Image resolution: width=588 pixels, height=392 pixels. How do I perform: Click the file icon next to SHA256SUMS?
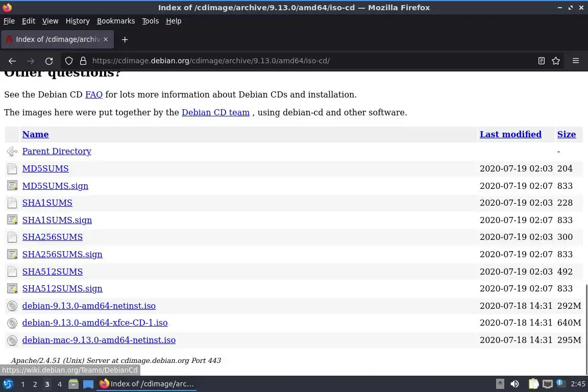click(12, 237)
